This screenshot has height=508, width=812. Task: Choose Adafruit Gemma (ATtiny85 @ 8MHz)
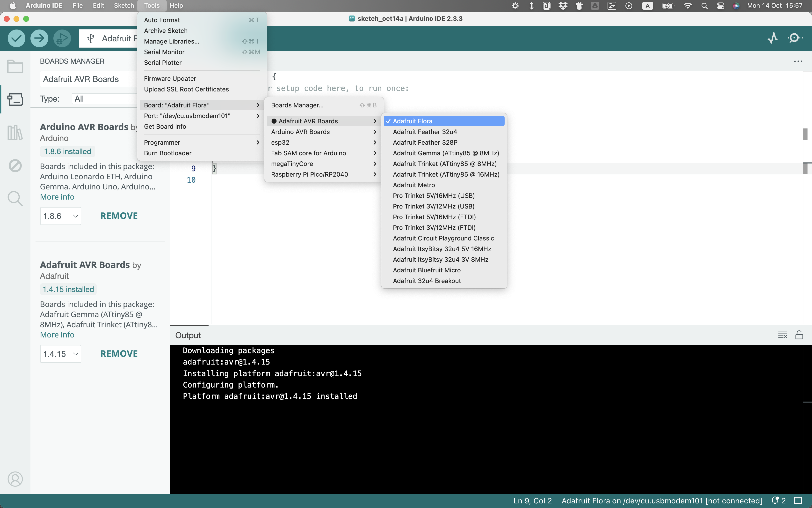click(x=444, y=153)
